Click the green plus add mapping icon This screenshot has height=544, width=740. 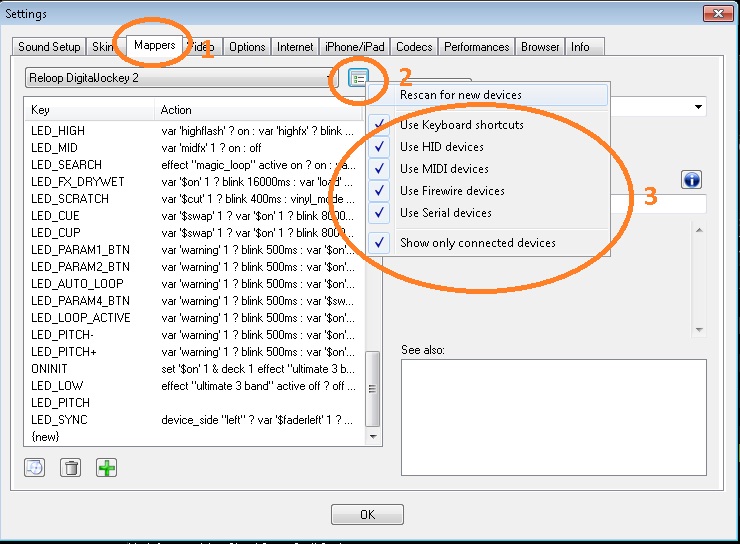107,467
